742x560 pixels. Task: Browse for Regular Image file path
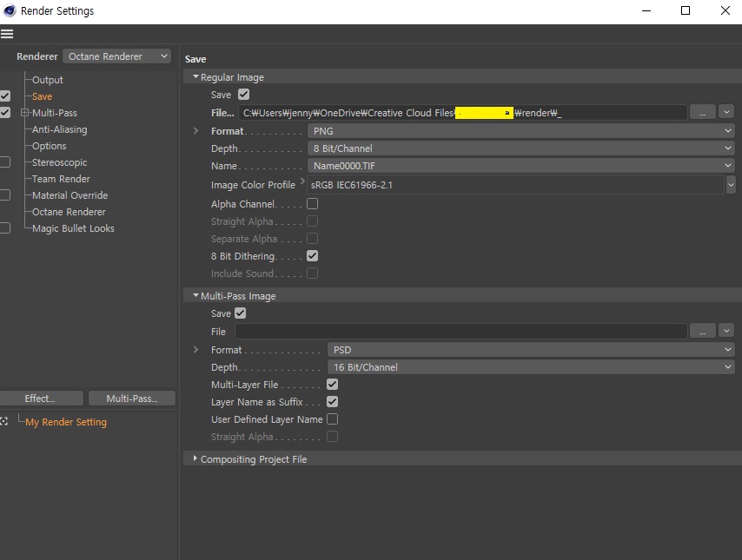click(x=703, y=113)
